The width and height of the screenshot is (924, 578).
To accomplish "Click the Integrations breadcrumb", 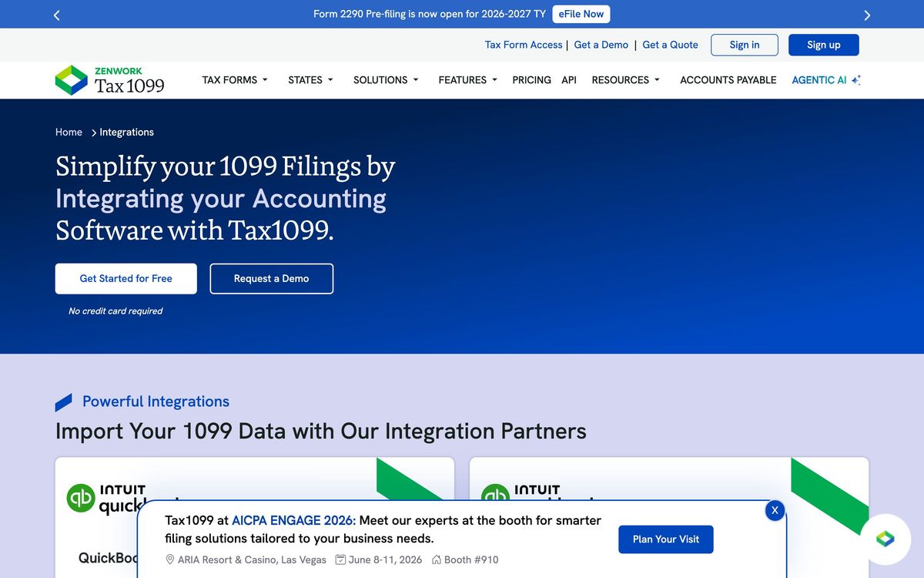I will 126,133.
